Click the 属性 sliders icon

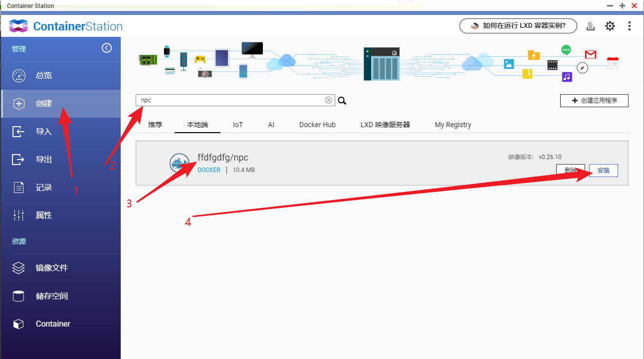point(18,215)
